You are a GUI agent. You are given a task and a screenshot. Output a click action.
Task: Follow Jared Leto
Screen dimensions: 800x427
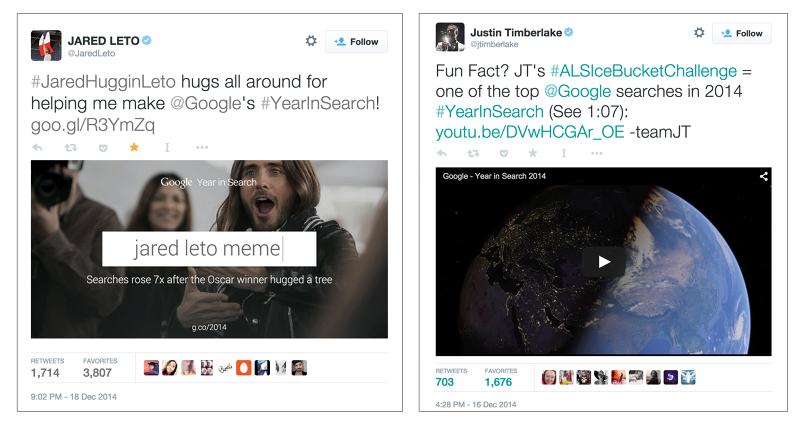pos(356,42)
